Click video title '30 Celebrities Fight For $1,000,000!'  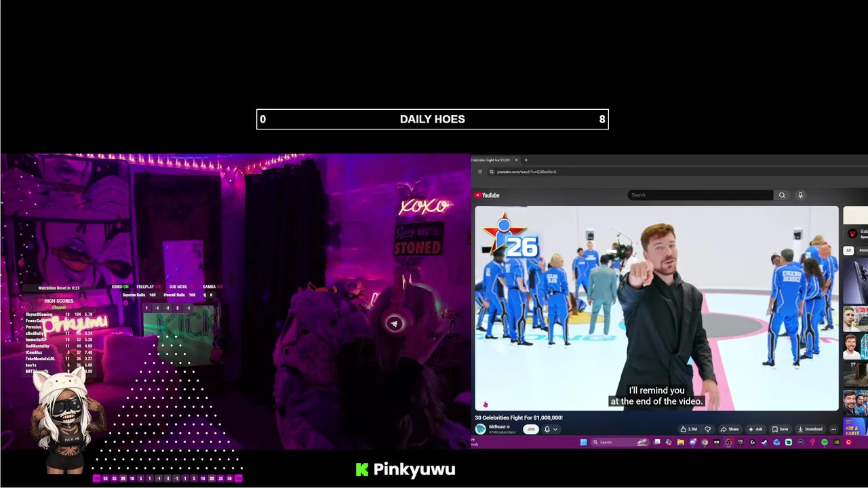[519, 418]
